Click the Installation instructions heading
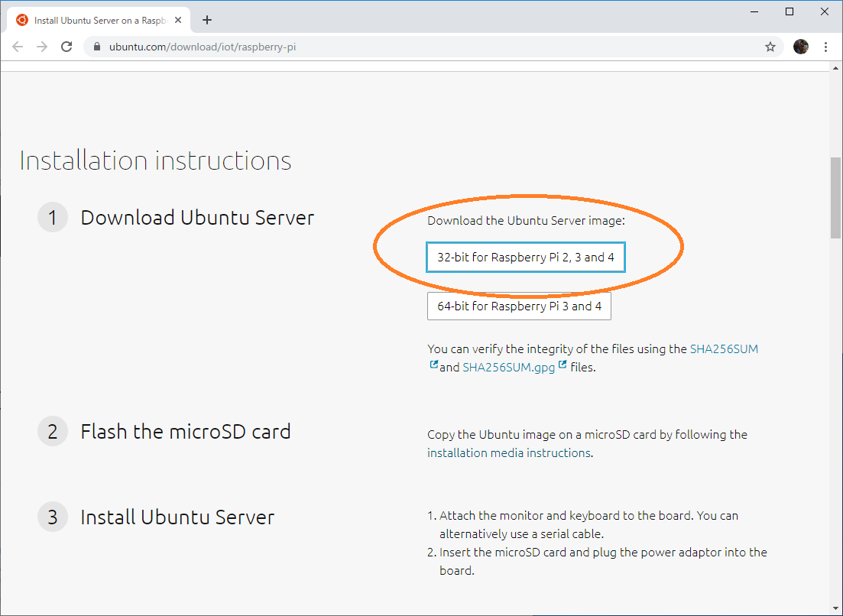Image resolution: width=843 pixels, height=616 pixels. click(x=155, y=160)
